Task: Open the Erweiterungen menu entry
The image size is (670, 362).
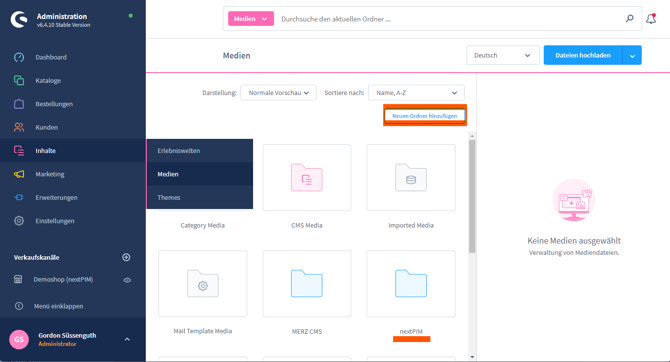Action: tap(56, 197)
